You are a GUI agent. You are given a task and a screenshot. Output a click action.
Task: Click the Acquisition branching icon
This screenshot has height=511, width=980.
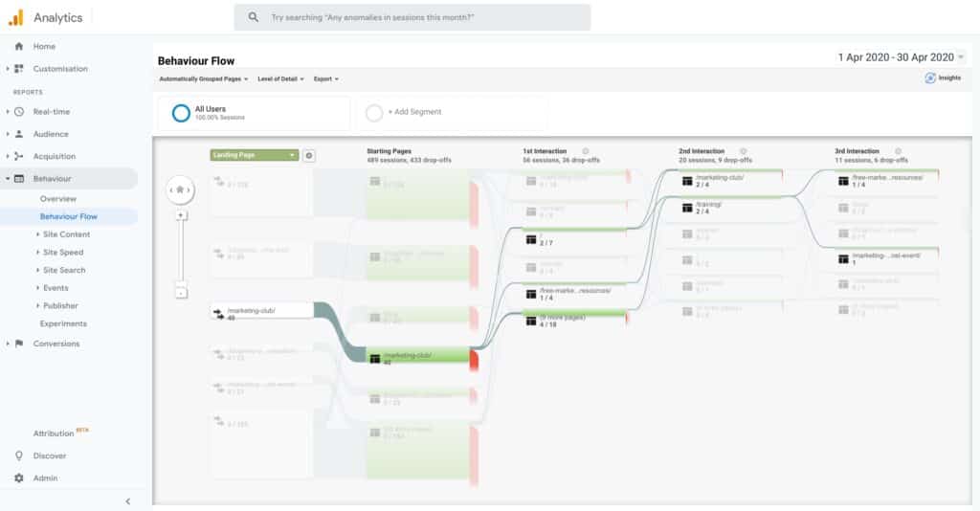[x=19, y=156]
